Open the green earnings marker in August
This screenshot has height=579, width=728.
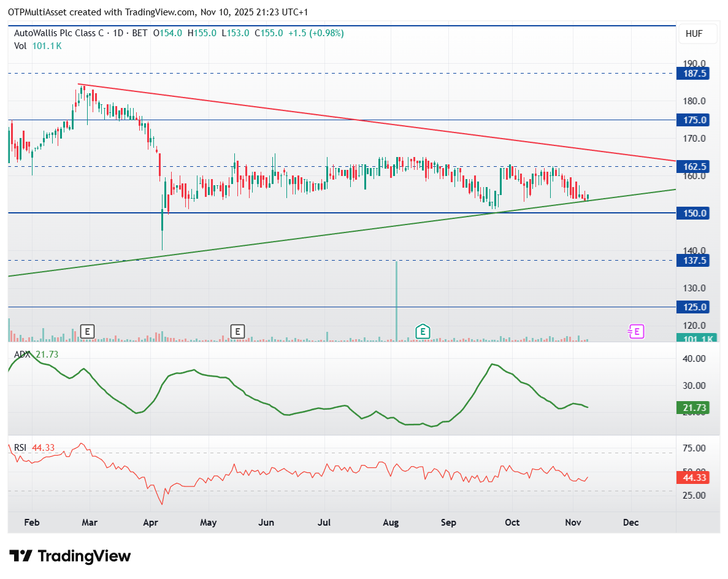421,332
